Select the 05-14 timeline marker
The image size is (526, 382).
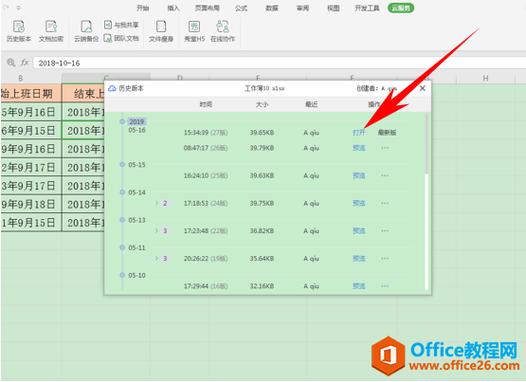122,192
